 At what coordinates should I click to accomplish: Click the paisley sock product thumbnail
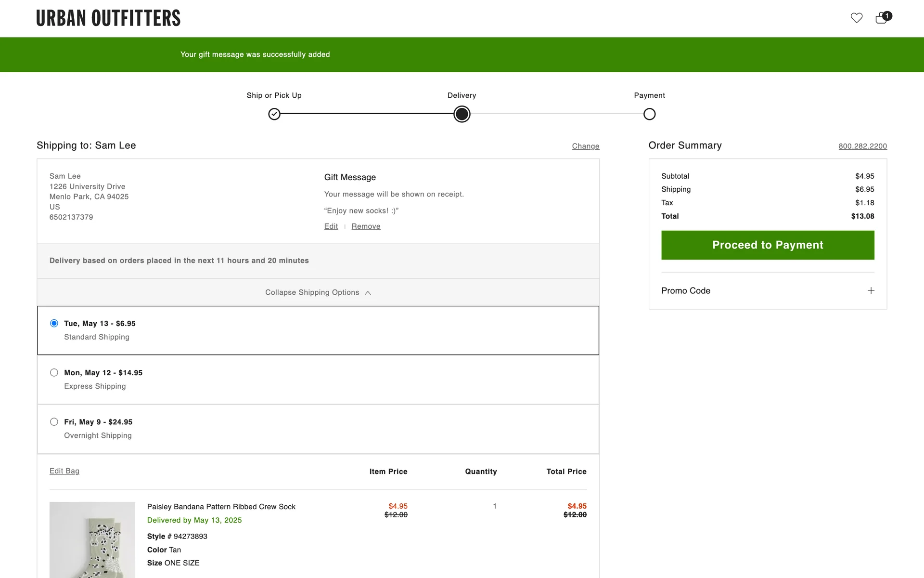tap(92, 539)
